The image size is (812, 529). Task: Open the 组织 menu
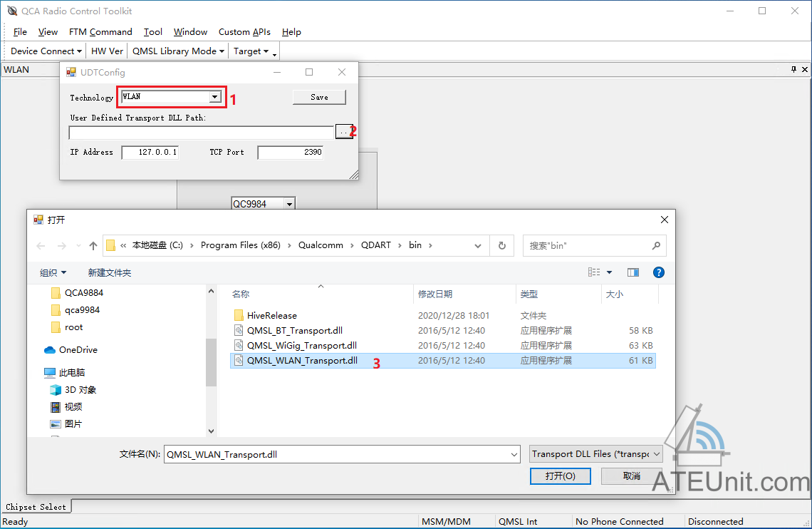tap(53, 272)
